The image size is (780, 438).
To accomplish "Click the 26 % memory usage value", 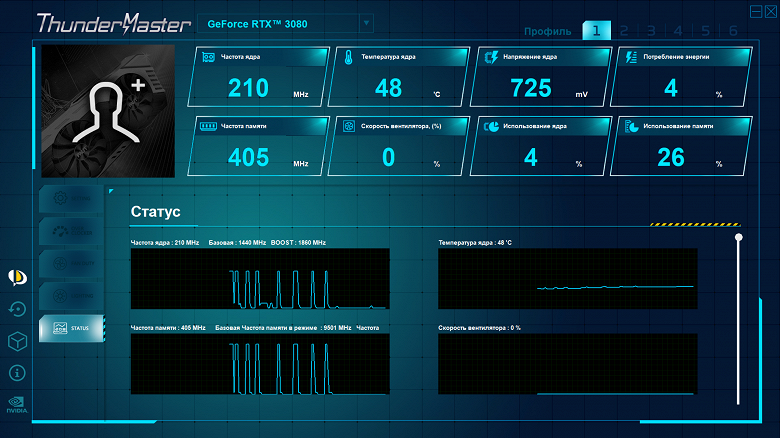I will [671, 157].
